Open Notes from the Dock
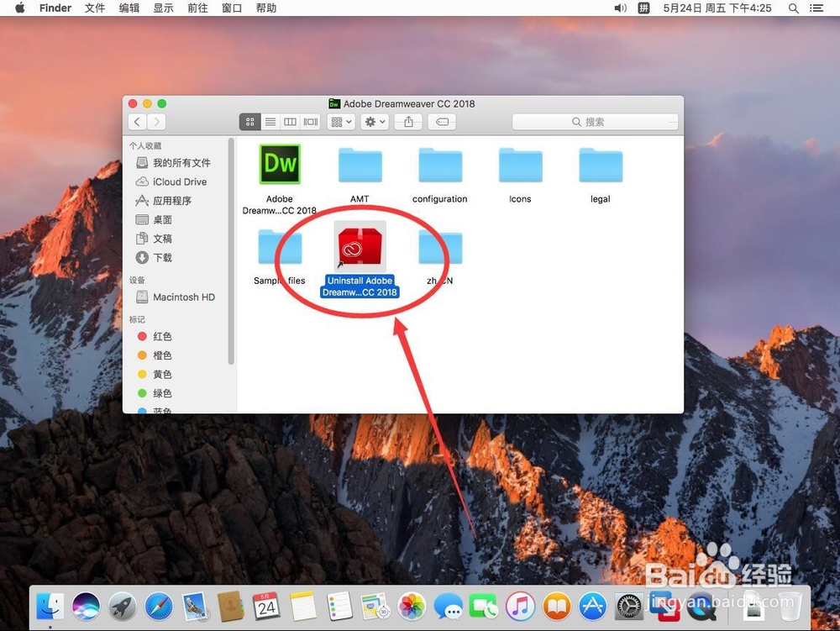 coord(303,607)
